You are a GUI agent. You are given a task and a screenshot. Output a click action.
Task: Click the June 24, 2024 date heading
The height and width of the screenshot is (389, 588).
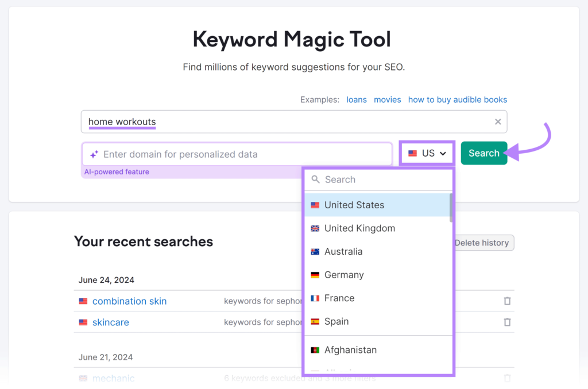pos(106,280)
